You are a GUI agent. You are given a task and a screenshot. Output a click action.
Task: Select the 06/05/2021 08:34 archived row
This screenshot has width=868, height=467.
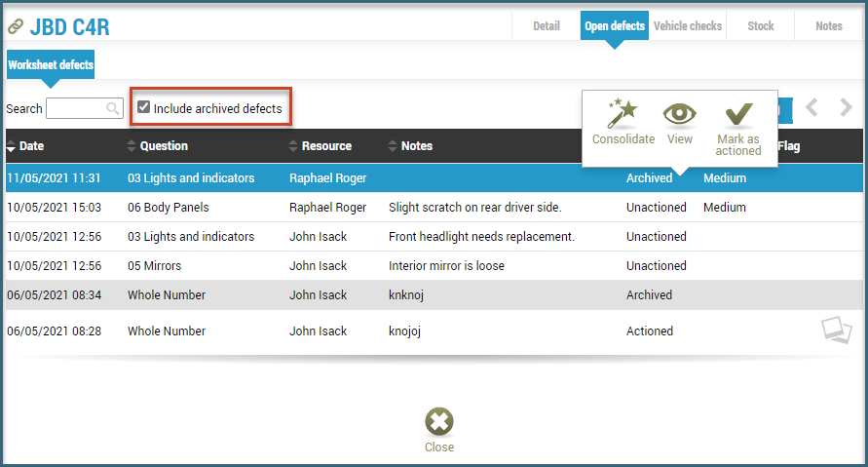click(434, 294)
